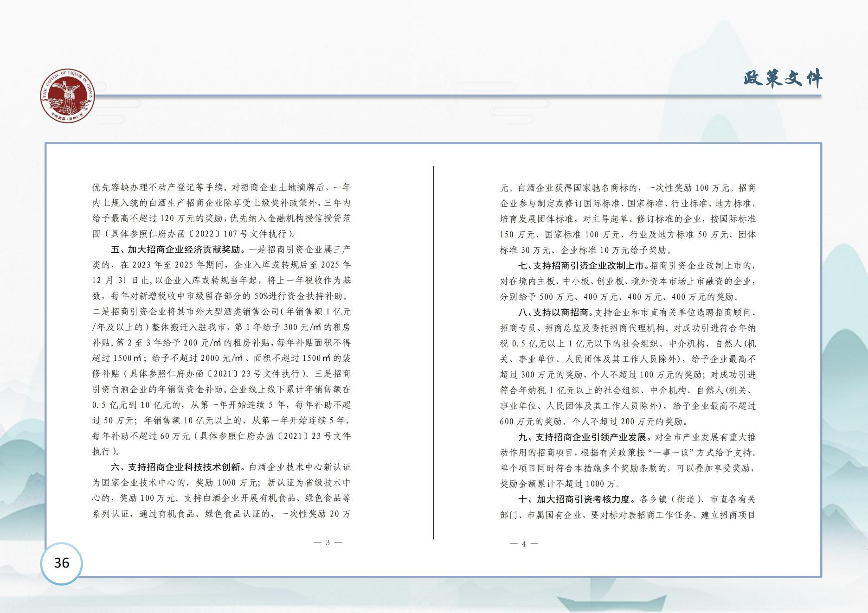
Task: Click the first line starting 优先容缺办理
Action: 221,187
